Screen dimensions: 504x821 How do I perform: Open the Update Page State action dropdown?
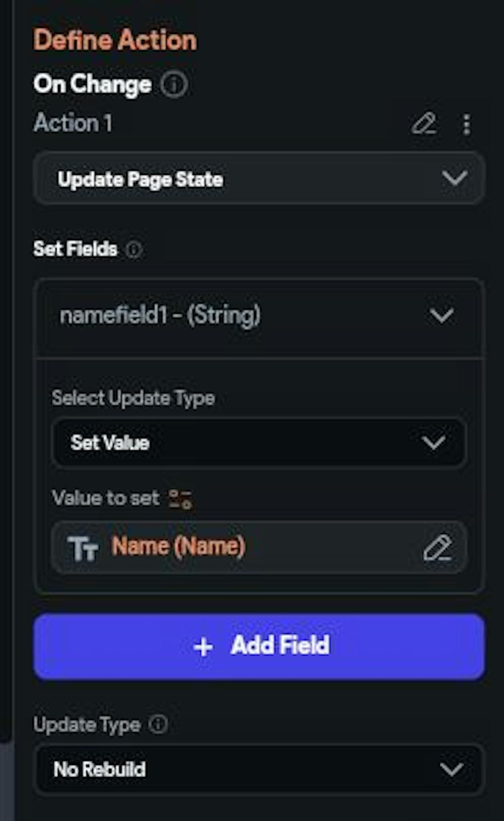coord(259,179)
